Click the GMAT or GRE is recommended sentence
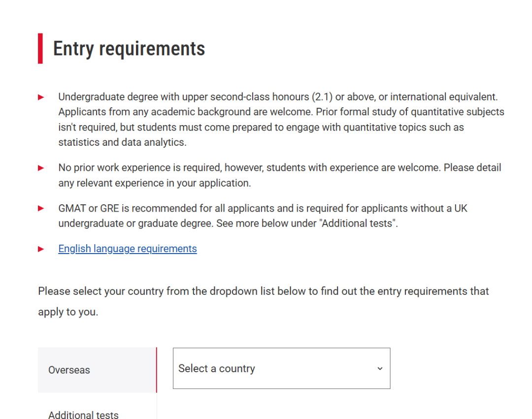The height and width of the screenshot is (419, 532). coord(263,209)
